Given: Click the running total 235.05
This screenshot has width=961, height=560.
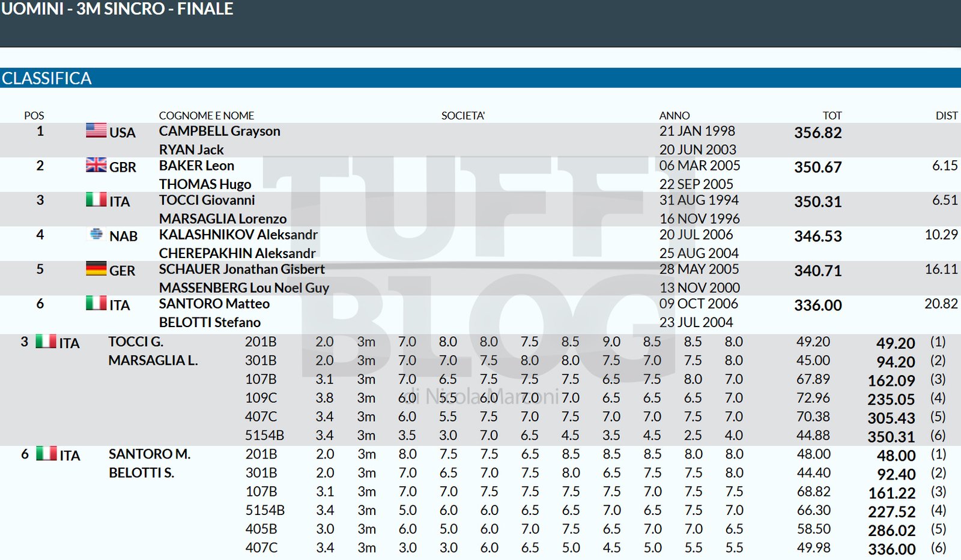Looking at the screenshot, I should [891, 400].
